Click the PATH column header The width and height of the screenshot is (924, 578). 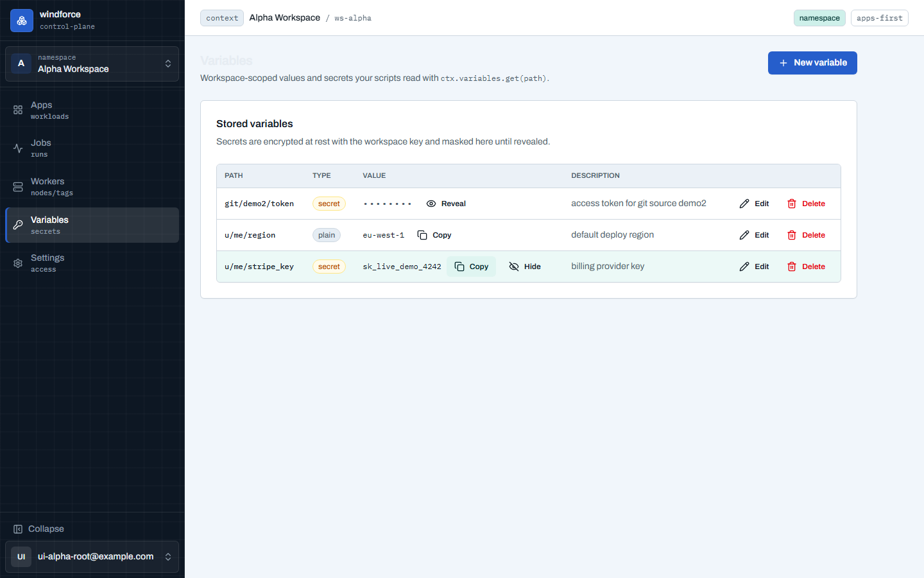(234, 175)
